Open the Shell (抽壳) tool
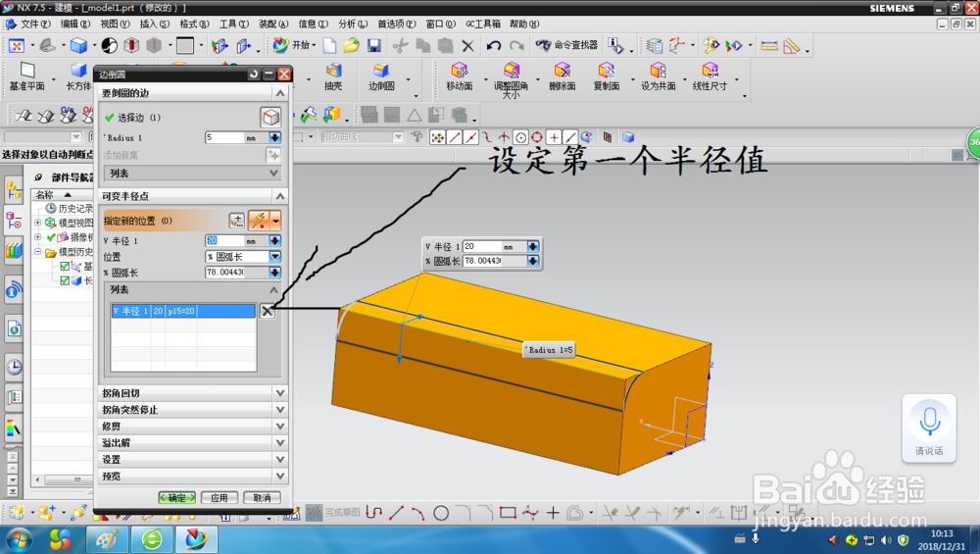Image resolution: width=980 pixels, height=554 pixels. click(333, 76)
